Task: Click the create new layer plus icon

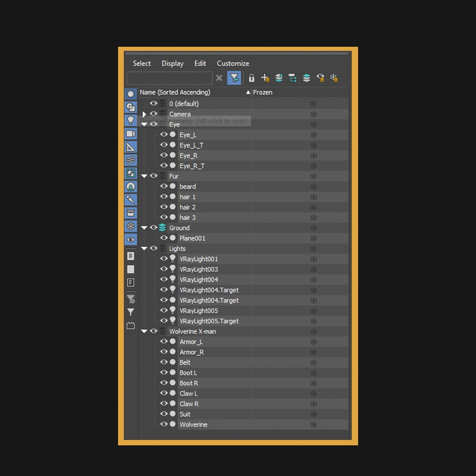Action: [265, 78]
